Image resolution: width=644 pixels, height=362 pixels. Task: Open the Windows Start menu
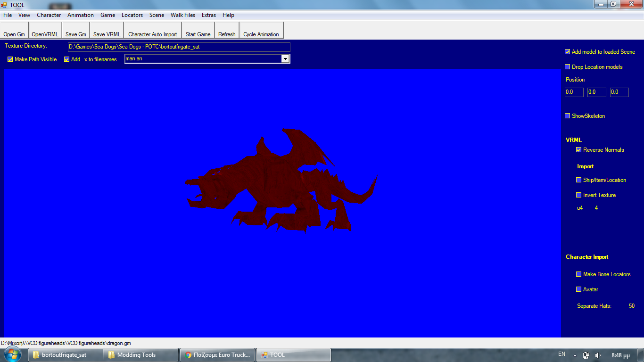point(13,354)
